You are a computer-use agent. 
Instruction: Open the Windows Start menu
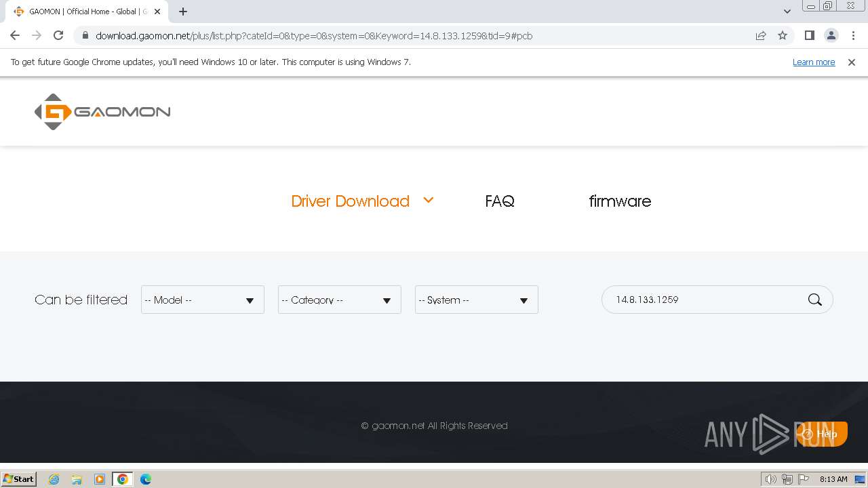pyautogui.click(x=18, y=479)
